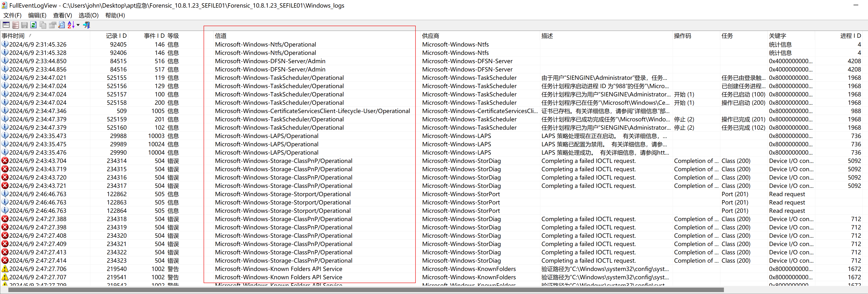
Task: Sort by the 信道 column header
Action: 221,36
